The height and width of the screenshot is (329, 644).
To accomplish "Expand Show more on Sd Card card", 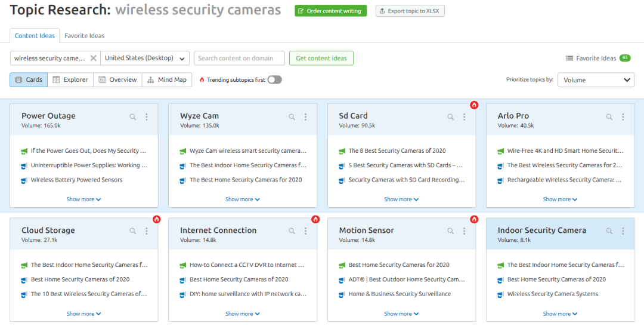I will tap(401, 199).
